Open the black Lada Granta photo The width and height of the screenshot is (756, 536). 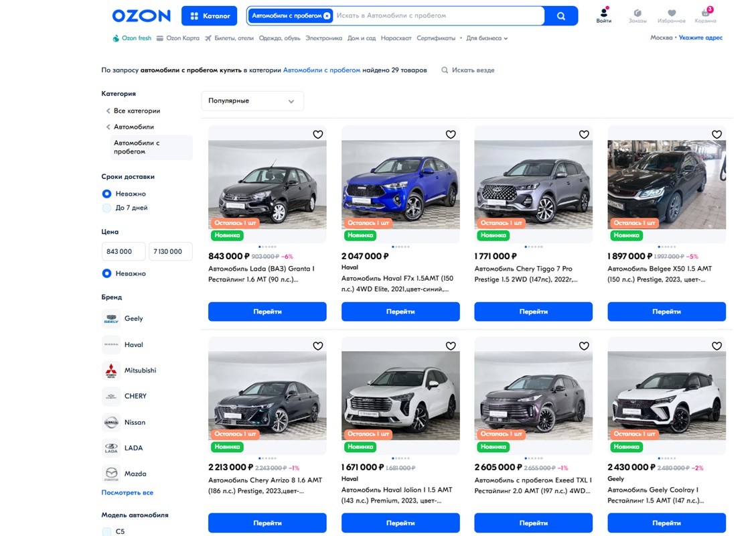pyautogui.click(x=267, y=185)
